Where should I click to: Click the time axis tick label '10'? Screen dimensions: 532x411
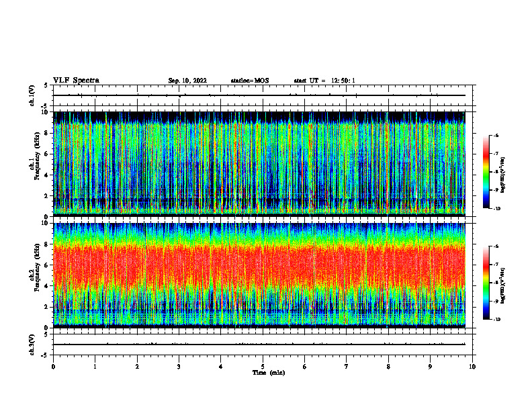(472, 367)
